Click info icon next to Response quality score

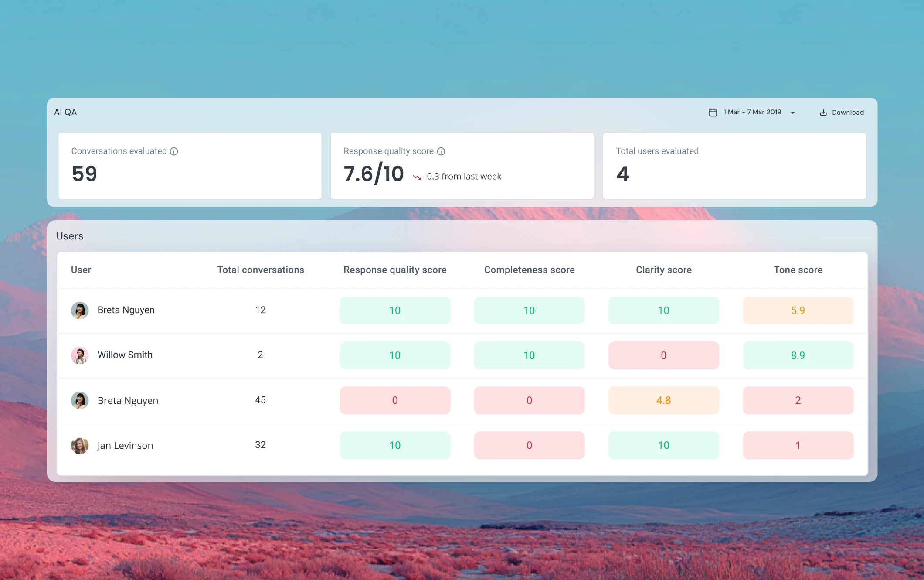pyautogui.click(x=441, y=151)
